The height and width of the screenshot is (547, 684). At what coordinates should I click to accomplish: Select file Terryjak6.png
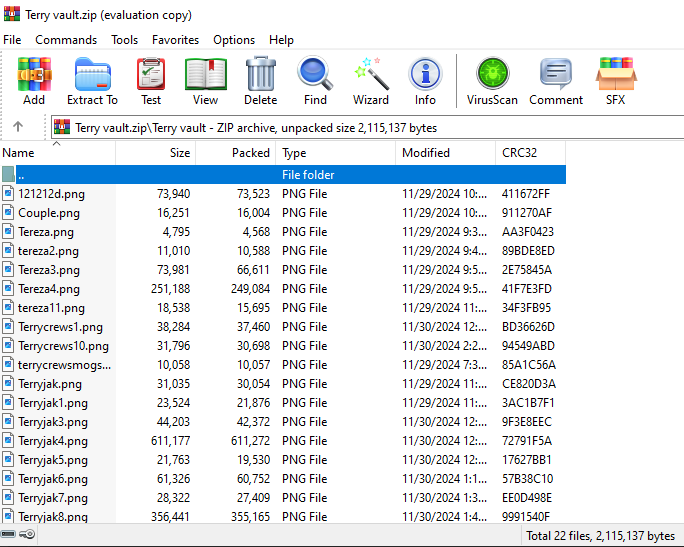(53, 479)
